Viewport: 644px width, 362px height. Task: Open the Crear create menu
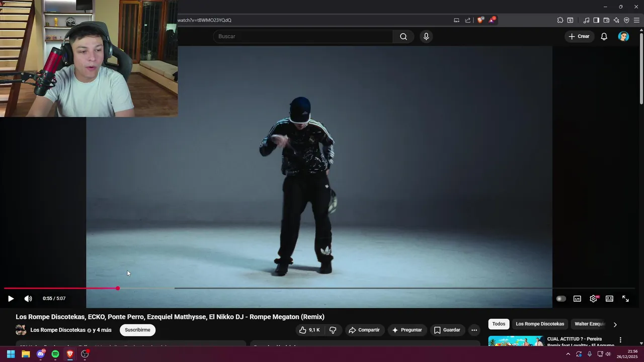point(579,36)
